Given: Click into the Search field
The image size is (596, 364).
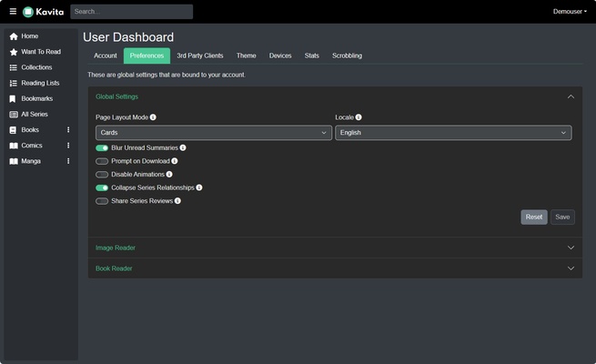Looking at the screenshot, I should click(131, 12).
